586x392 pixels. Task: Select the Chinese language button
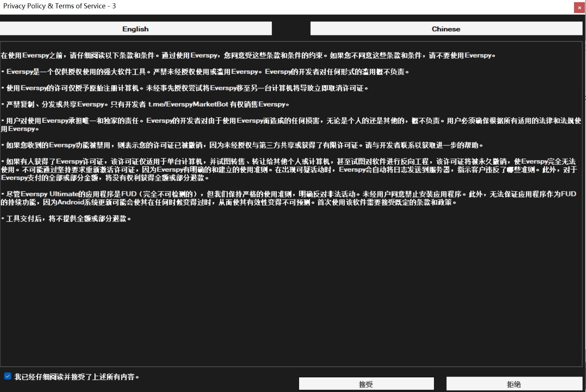point(446,29)
